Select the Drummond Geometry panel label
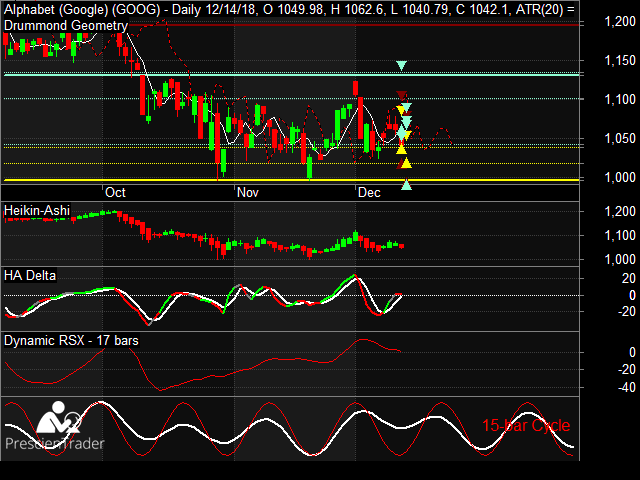This screenshot has width=640, height=480. click(x=66, y=26)
